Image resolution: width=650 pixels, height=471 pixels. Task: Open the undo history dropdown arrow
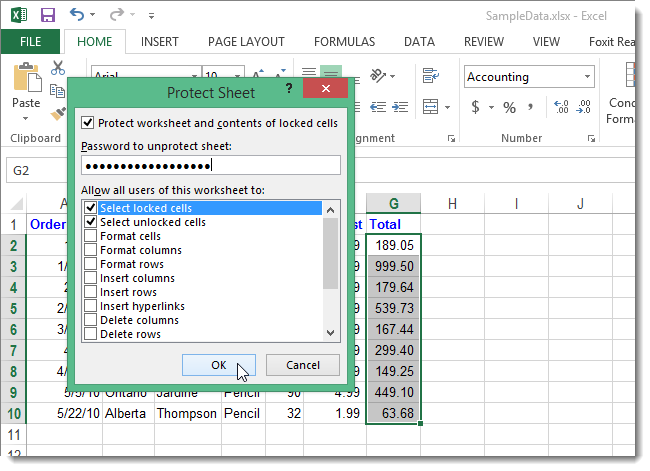point(92,15)
